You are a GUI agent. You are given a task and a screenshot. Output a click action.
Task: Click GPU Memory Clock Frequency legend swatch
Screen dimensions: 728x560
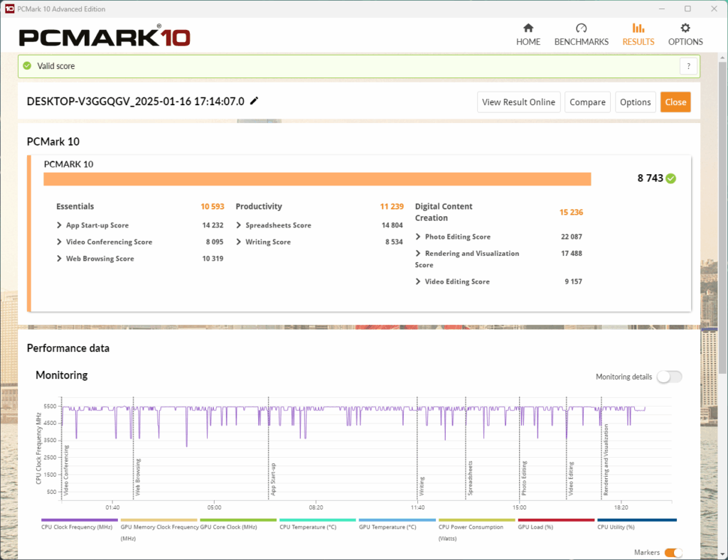click(x=159, y=520)
